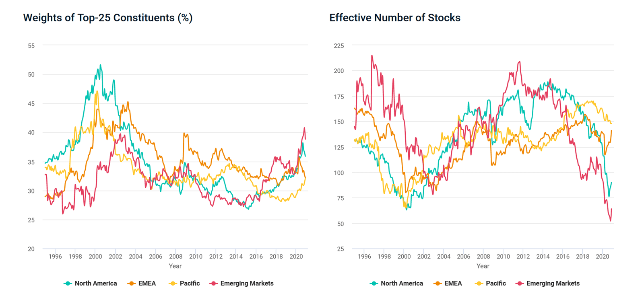Click yellow Pacific marker in Weights legend
This screenshot has width=644, height=300.
coord(173,284)
